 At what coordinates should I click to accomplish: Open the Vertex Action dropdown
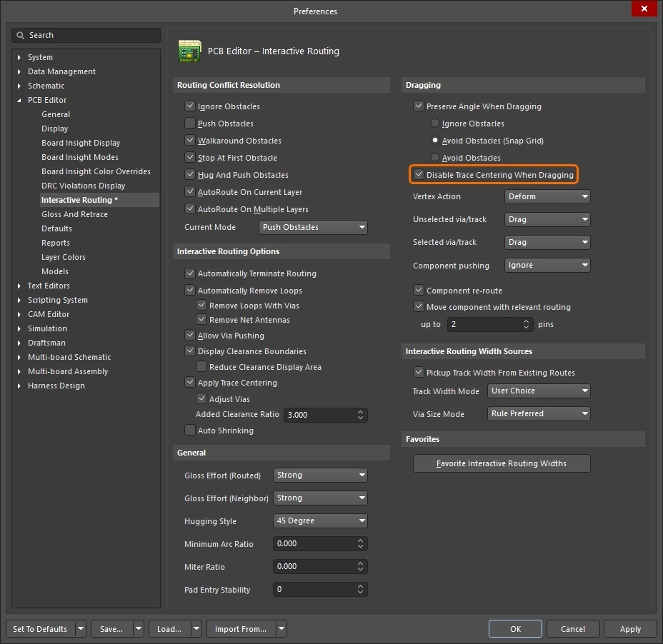(x=547, y=196)
